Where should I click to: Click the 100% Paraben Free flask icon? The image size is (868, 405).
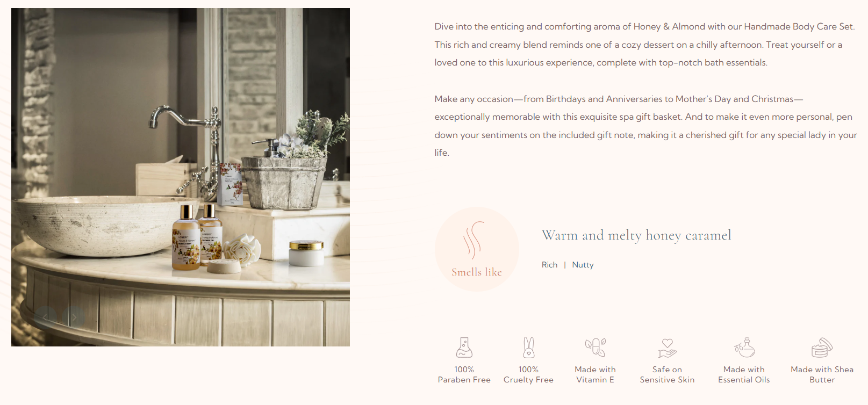pos(464,348)
